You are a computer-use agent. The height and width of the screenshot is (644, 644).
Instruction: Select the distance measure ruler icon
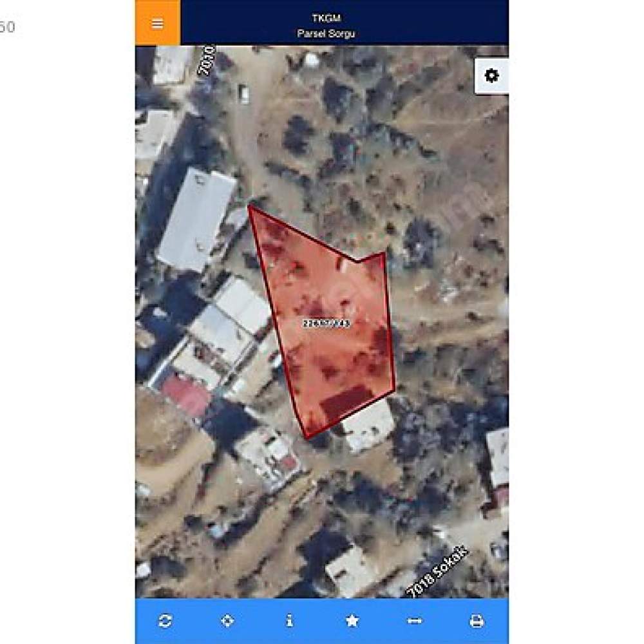click(414, 621)
